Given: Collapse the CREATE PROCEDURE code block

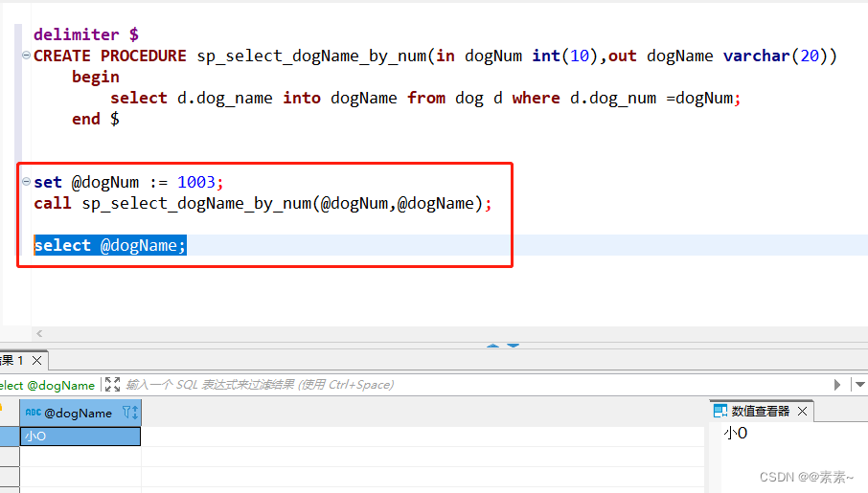Looking at the screenshot, I should (26, 55).
